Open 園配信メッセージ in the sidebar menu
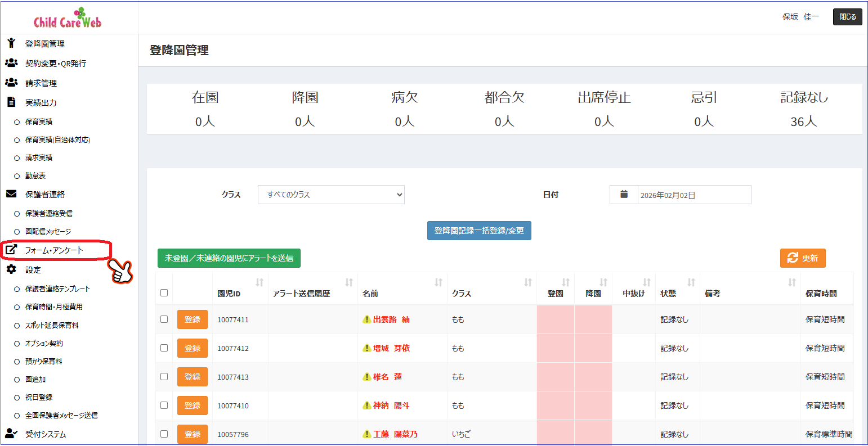Image resolution: width=868 pixels, height=446 pixels. [x=48, y=231]
